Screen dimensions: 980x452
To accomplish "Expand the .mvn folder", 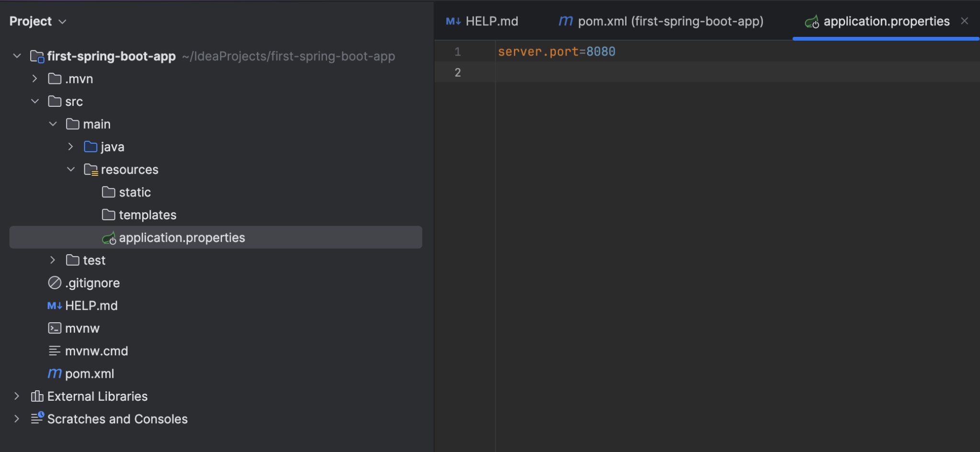I will (x=35, y=79).
